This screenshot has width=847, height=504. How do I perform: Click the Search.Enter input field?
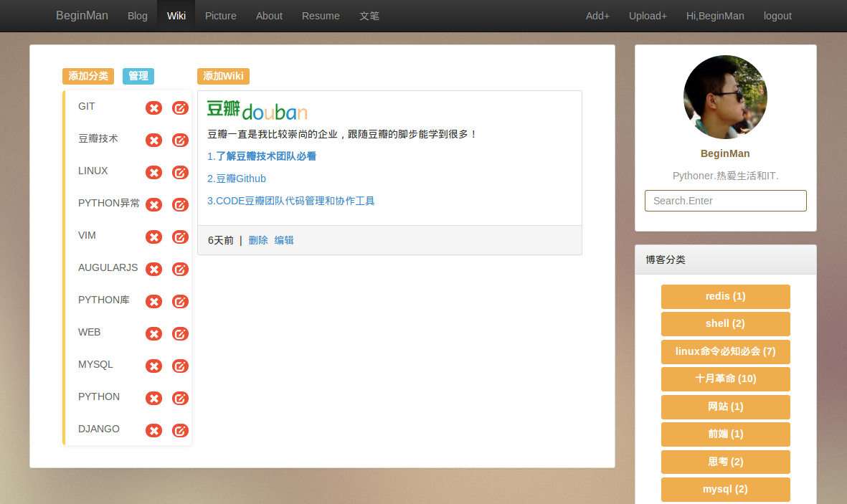click(x=726, y=201)
